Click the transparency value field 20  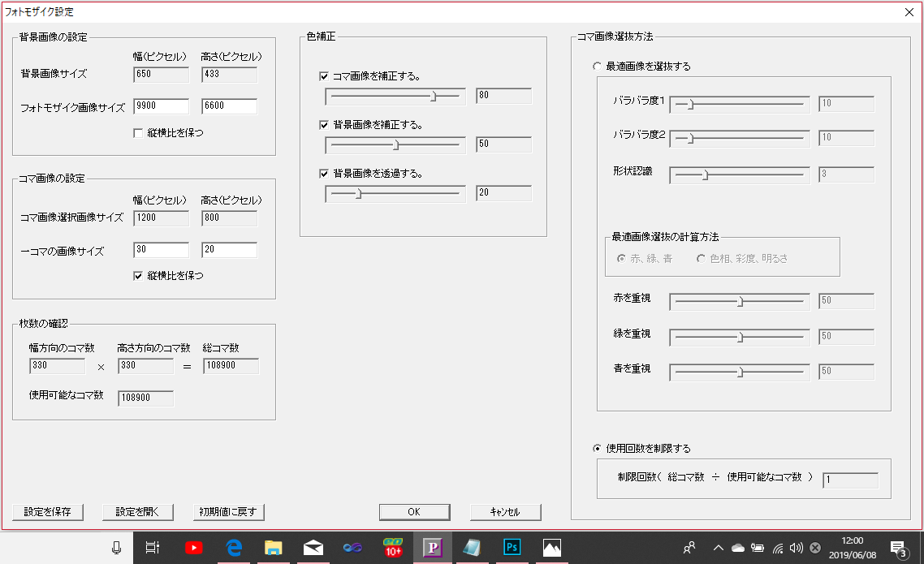(x=504, y=193)
